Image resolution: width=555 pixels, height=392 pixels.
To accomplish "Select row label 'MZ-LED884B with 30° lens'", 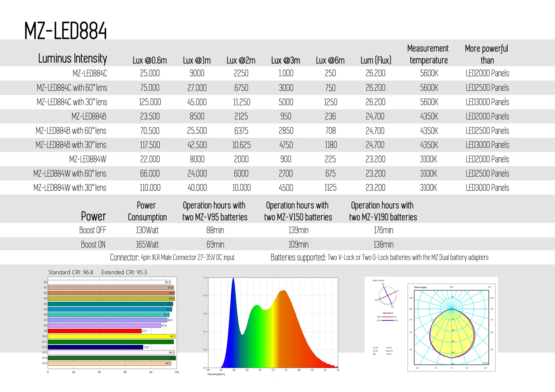I will (71, 145).
